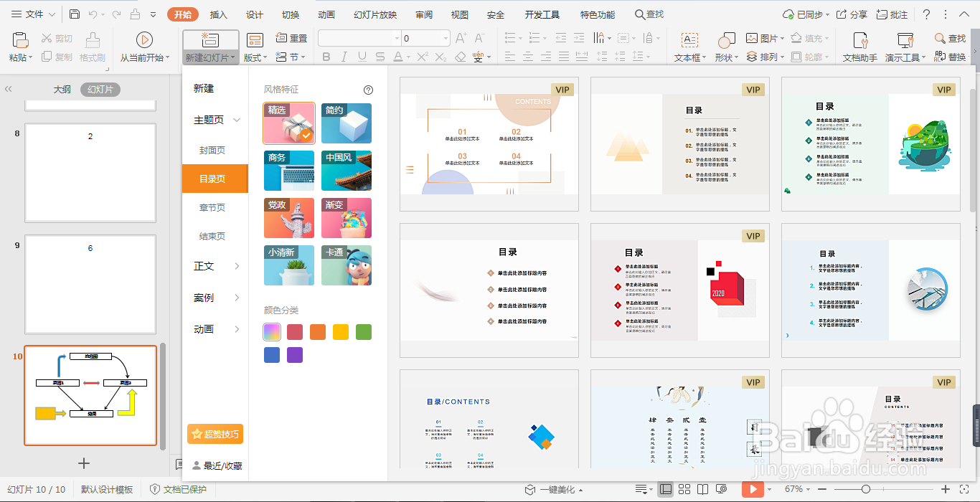980x502 pixels.
Task: Select the 精选 featured template thumbnail
Action: 288,123
